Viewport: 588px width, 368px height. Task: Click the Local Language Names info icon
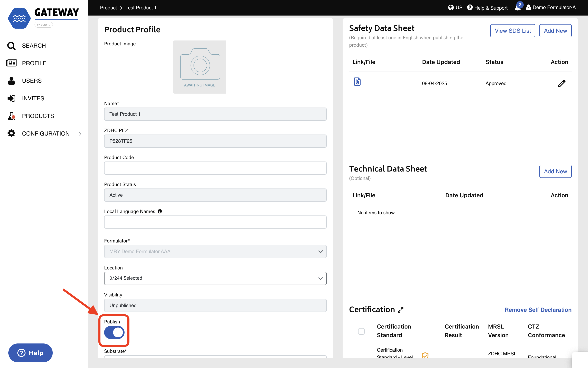(x=160, y=211)
